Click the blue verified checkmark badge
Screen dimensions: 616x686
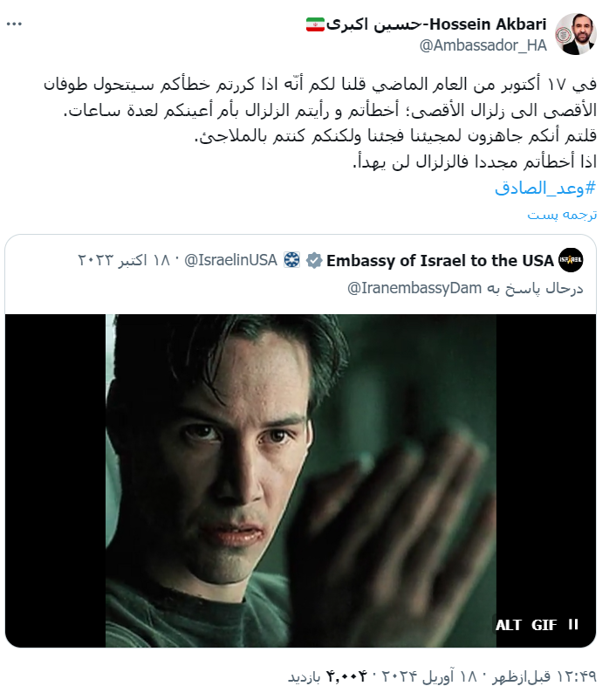tap(314, 260)
